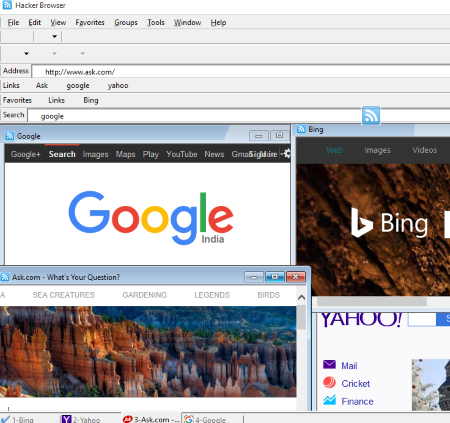Open the Groups menu

tap(126, 22)
